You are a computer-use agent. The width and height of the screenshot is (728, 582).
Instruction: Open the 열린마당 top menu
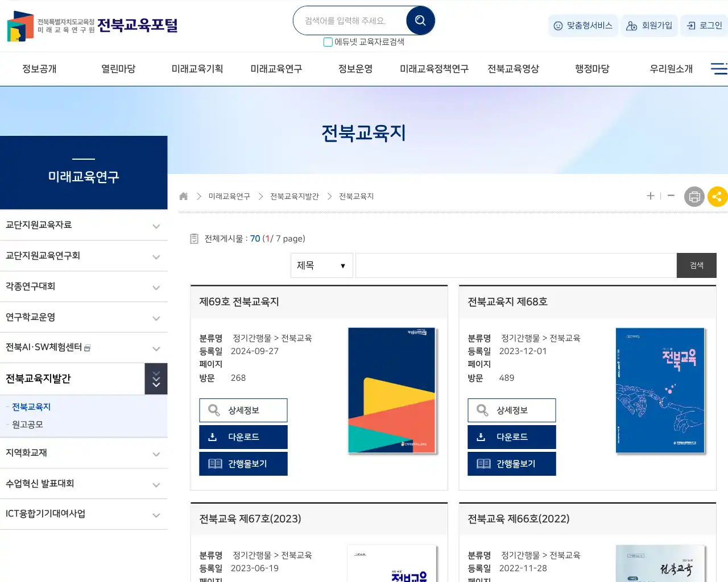click(118, 69)
